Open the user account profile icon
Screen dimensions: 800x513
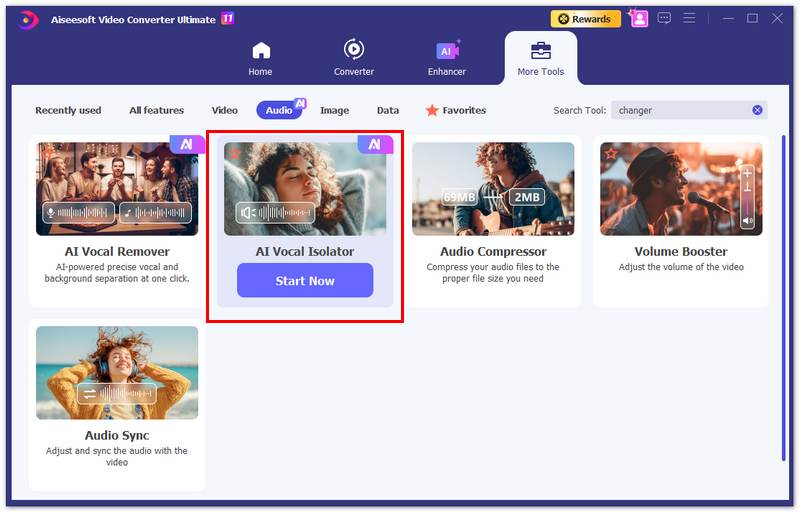pyautogui.click(x=639, y=18)
